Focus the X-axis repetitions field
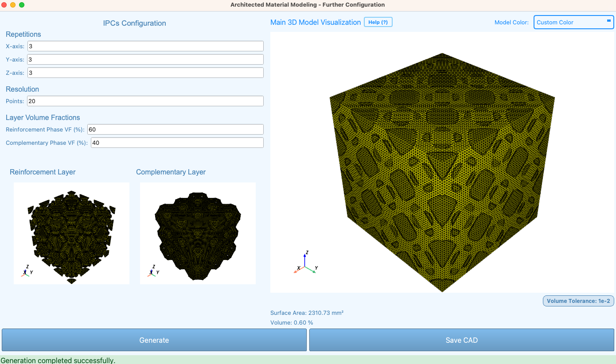 coord(145,46)
